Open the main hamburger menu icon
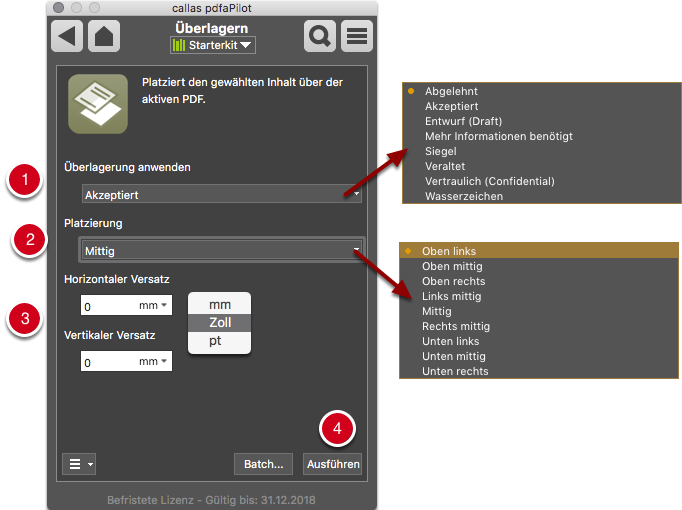The width and height of the screenshot is (682, 510). 357,36
